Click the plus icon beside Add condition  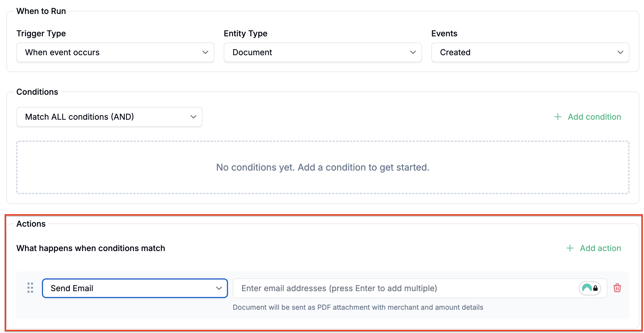coord(558,117)
